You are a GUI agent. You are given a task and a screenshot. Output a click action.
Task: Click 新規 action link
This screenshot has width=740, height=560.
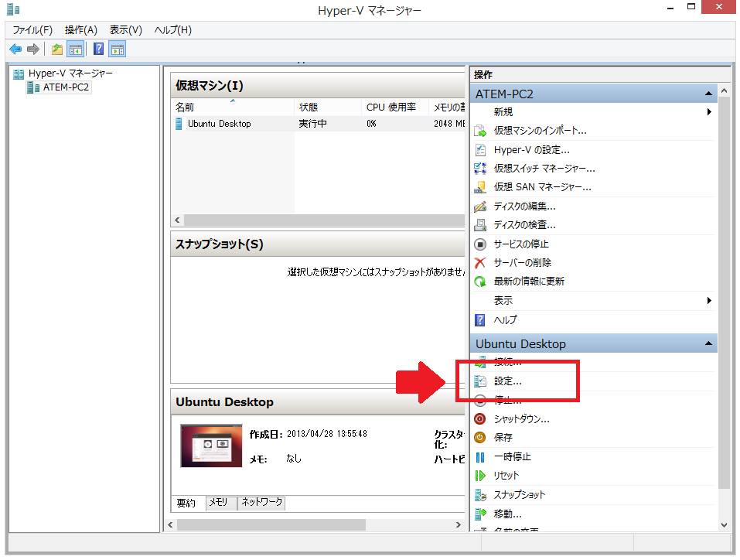pyautogui.click(x=503, y=112)
